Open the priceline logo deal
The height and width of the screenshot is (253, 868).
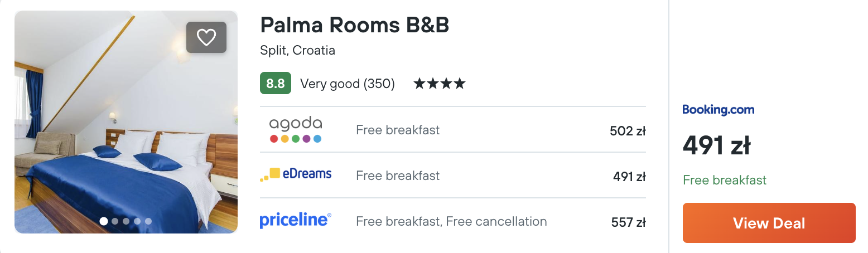pos(296,220)
